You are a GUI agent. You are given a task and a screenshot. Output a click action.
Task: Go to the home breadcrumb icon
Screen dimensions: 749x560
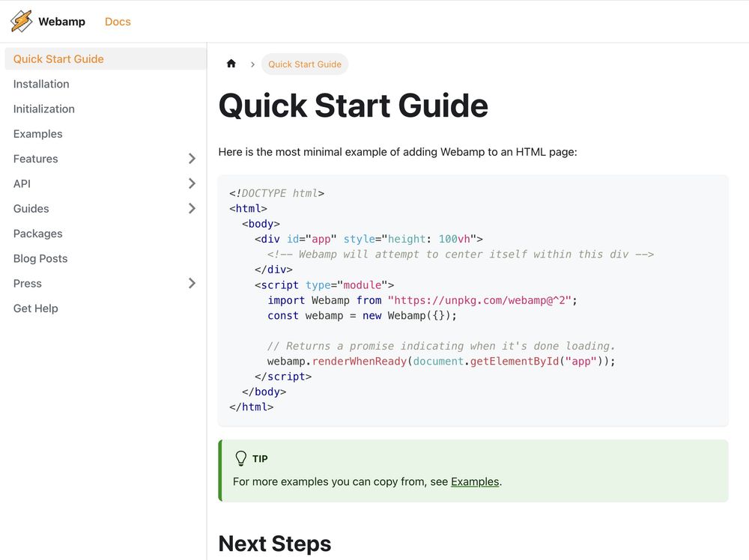pos(231,64)
